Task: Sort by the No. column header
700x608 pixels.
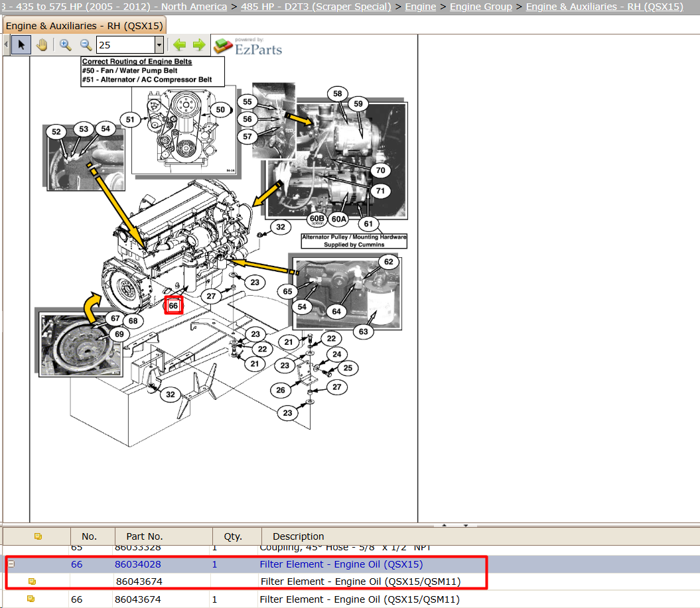Action: (x=92, y=536)
